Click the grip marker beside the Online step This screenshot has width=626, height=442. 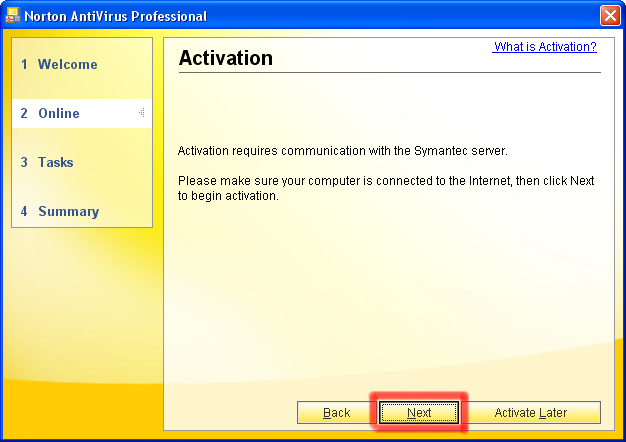142,113
